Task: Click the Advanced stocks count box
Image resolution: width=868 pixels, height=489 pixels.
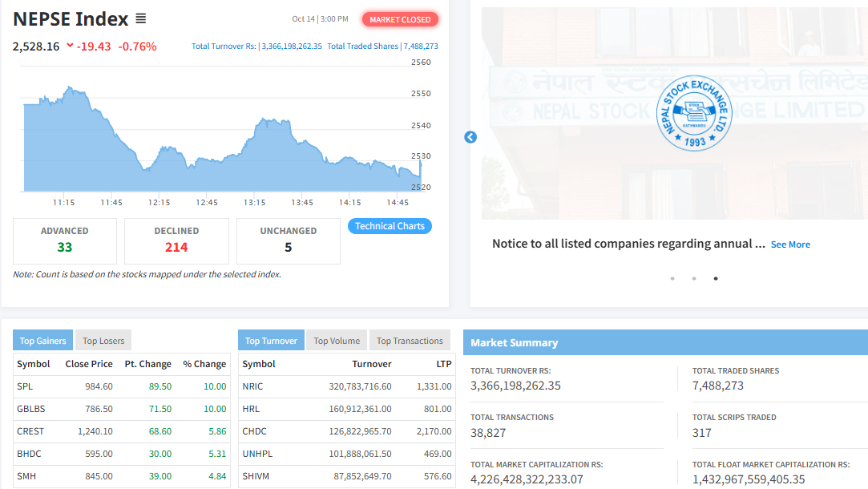Action: pos(65,240)
